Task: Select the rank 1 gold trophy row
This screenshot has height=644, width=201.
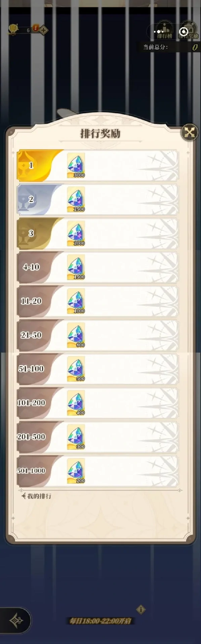Action: point(97,165)
